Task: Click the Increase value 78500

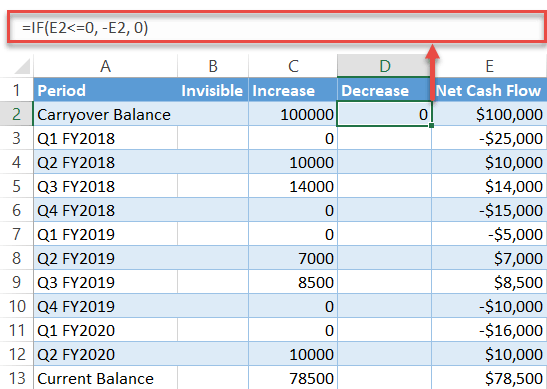Action: coord(293,378)
